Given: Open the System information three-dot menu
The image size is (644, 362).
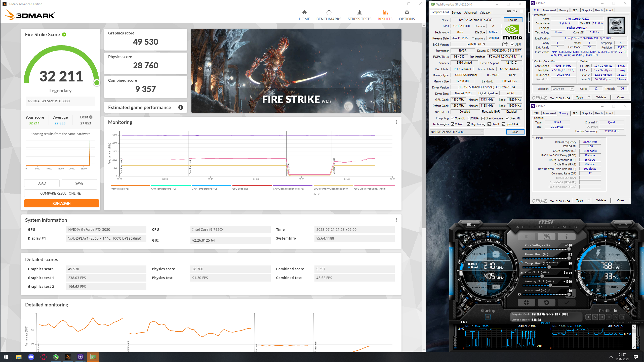Looking at the screenshot, I should pos(397,220).
